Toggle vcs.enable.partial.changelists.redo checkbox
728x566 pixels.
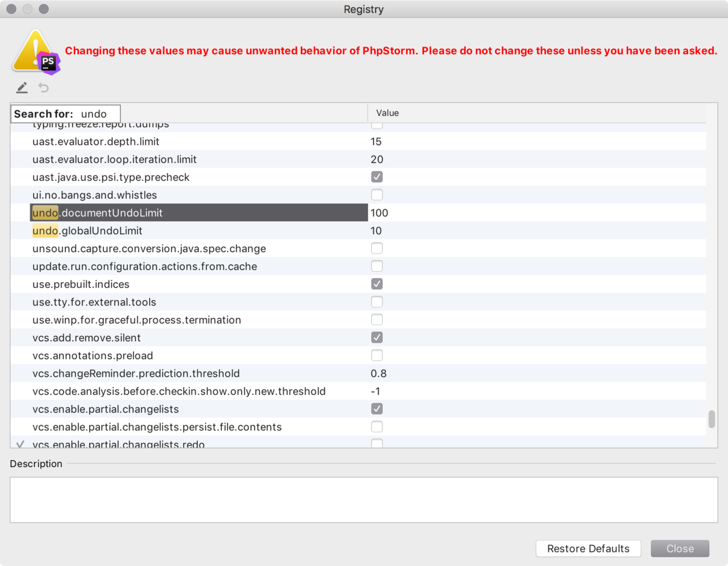pyautogui.click(x=377, y=443)
